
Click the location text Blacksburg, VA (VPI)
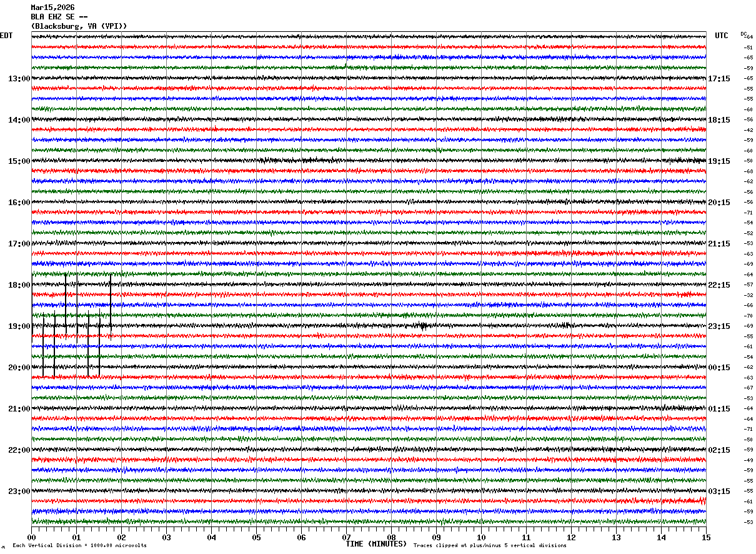(x=79, y=26)
